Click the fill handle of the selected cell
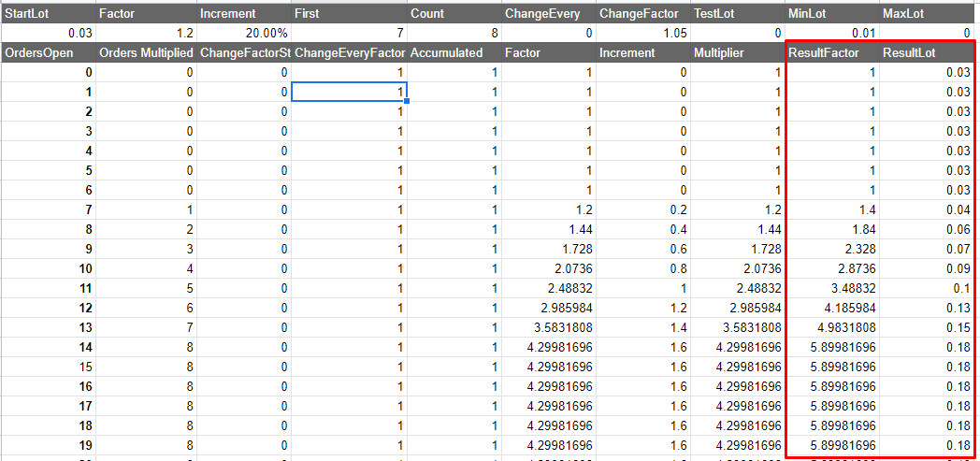 pyautogui.click(x=407, y=101)
